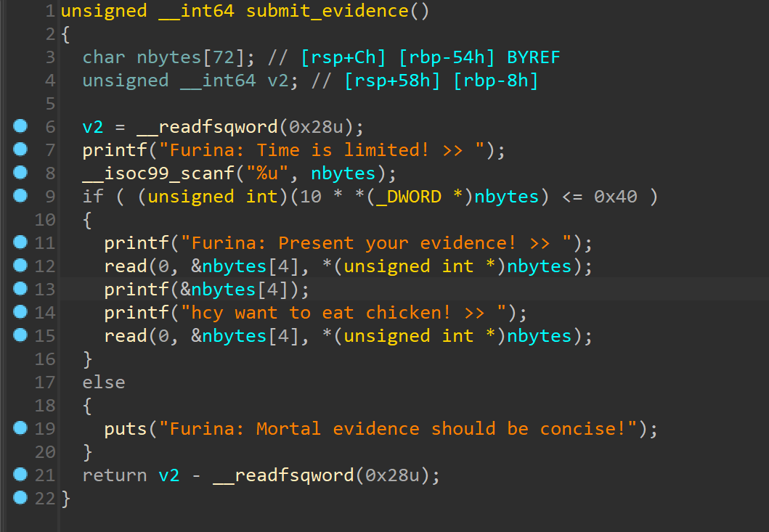
Task: Click the breakpoint marker at line 7
Action: 20,149
